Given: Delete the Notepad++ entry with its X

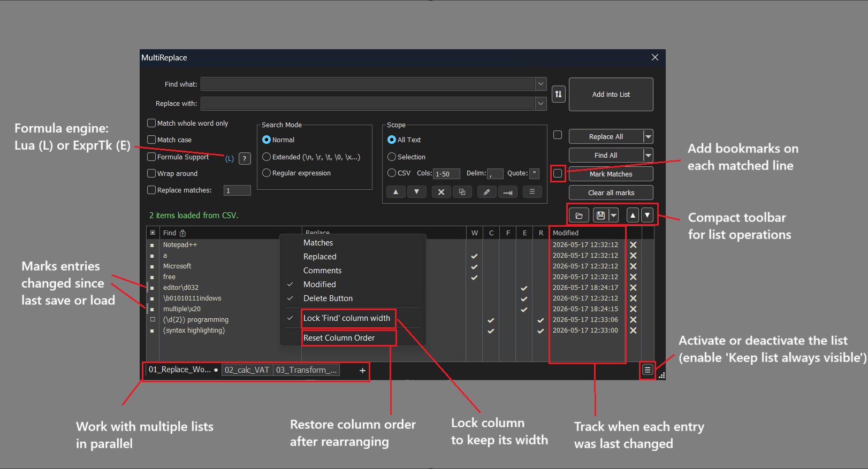Looking at the screenshot, I should pos(633,245).
